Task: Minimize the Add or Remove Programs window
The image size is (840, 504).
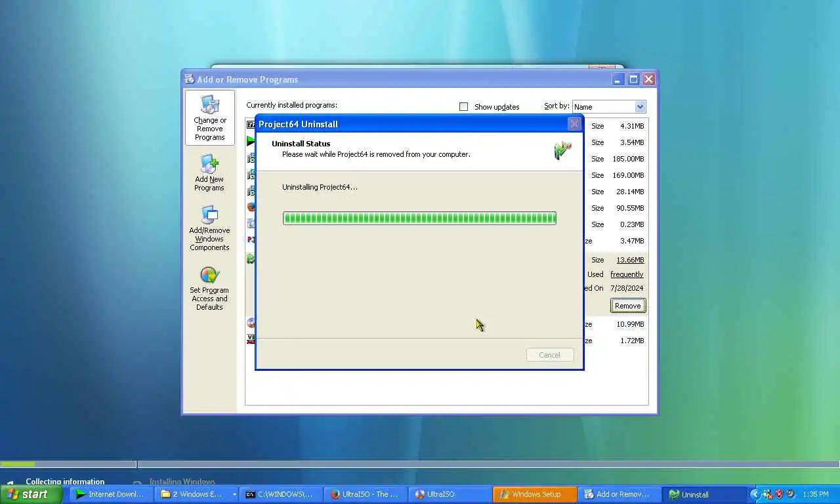Action: point(618,79)
